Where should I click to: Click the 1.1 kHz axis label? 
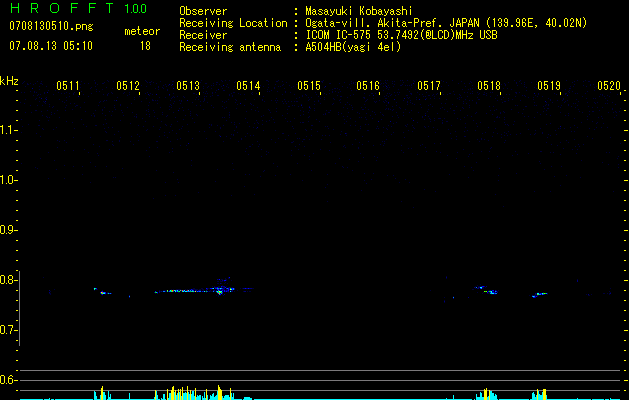click(x=8, y=130)
